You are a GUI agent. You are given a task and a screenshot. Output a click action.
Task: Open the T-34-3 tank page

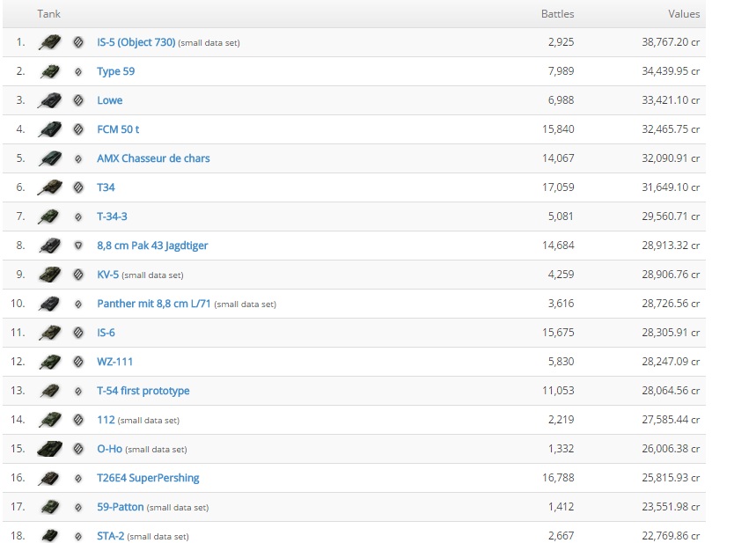[112, 216]
